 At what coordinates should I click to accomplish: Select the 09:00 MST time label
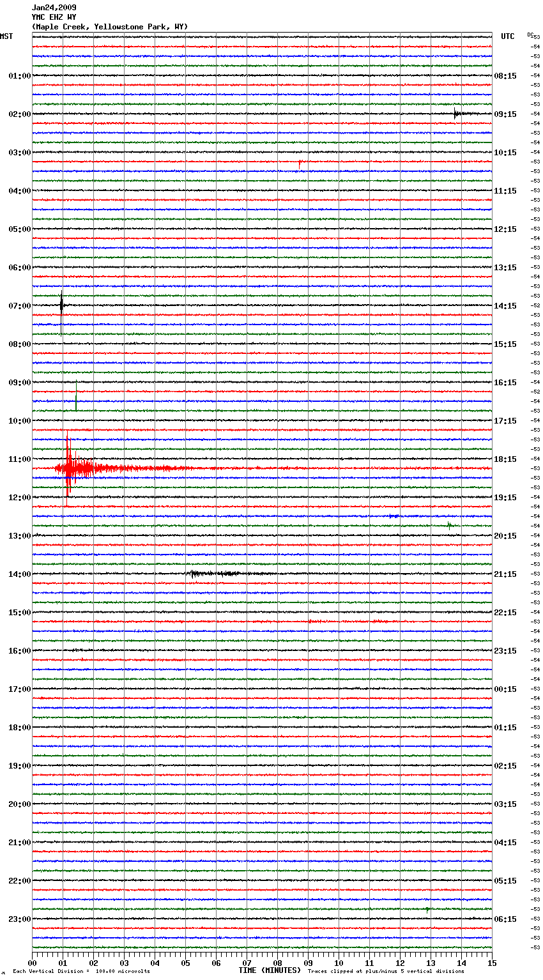[x=20, y=383]
